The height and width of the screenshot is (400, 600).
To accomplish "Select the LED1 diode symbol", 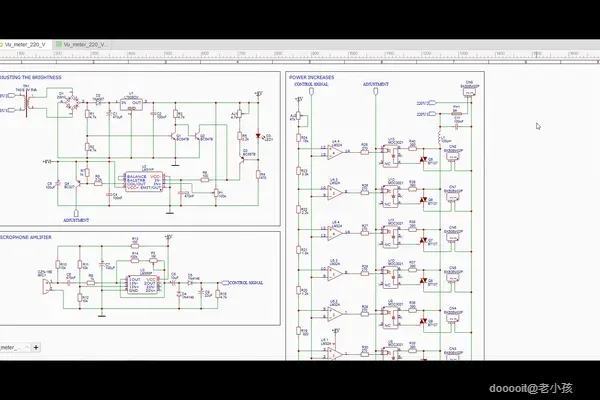I will (258, 136).
